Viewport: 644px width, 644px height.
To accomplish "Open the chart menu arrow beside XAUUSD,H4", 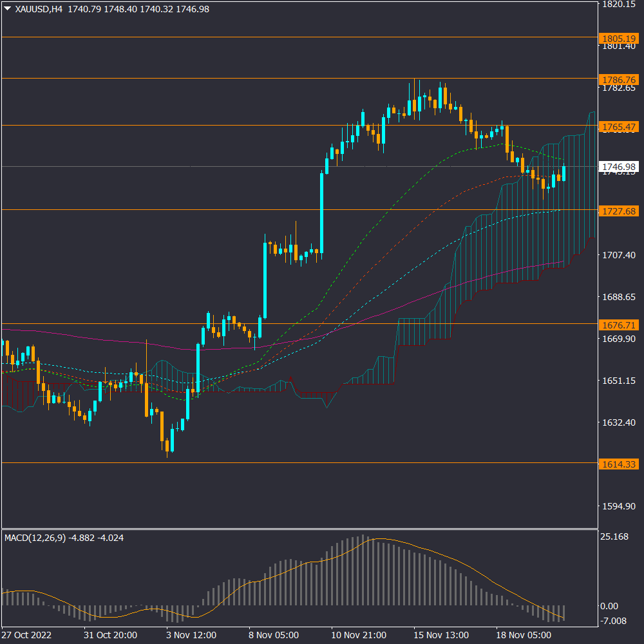I will (x=7, y=10).
